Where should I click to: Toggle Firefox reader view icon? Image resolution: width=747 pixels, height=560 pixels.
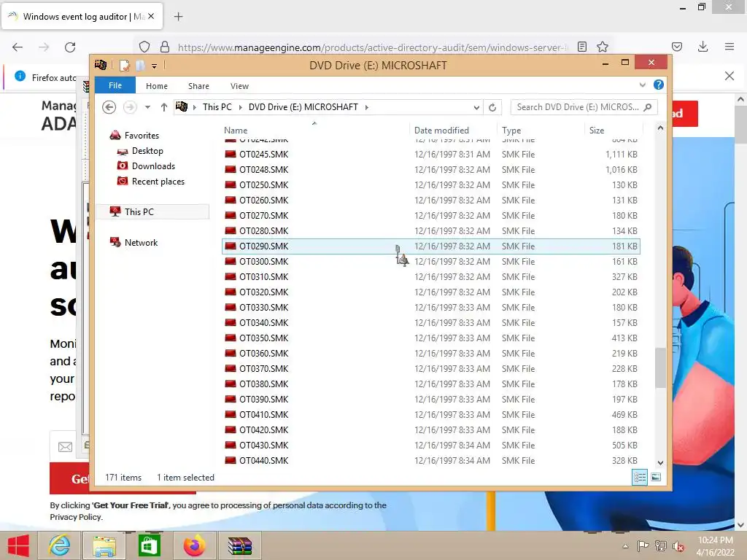point(581,47)
